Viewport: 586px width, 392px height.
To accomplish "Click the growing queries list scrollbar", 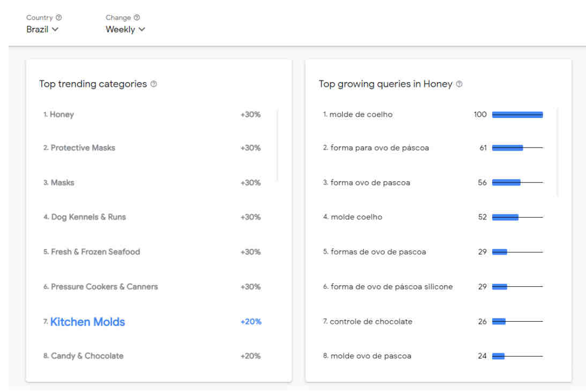I will (x=558, y=152).
